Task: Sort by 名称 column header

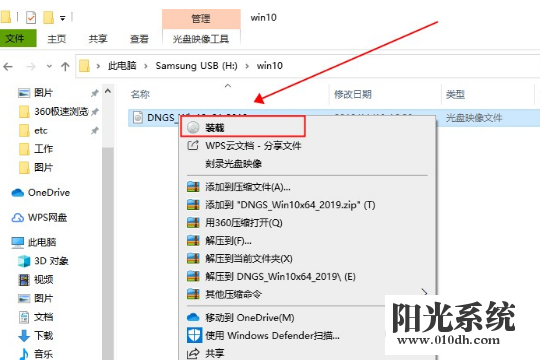Action: tap(140, 94)
